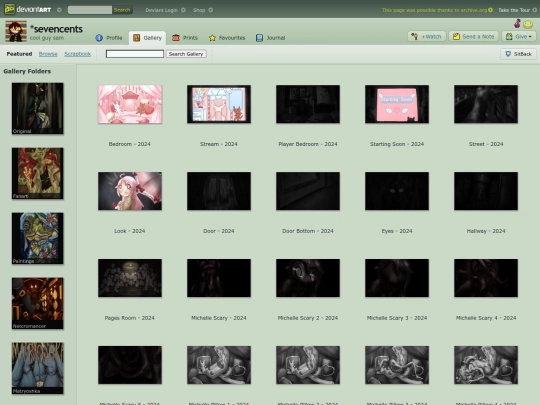Open the Door - 2024 thumbnail
The height and width of the screenshot is (405, 540).
click(219, 191)
